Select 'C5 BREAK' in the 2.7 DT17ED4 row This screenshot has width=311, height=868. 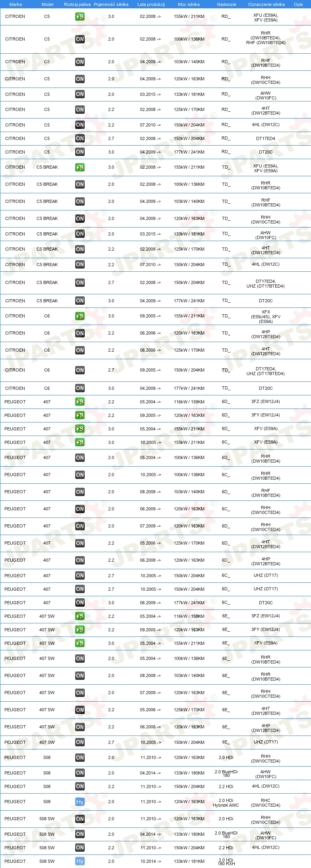coord(47,282)
